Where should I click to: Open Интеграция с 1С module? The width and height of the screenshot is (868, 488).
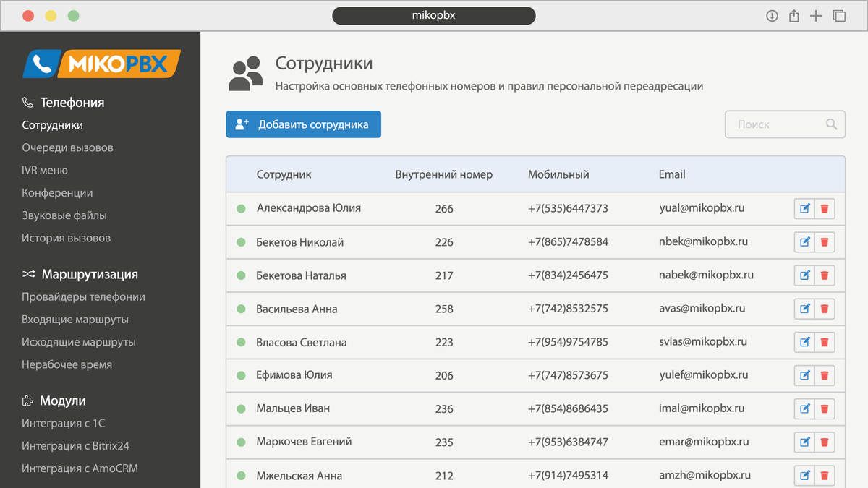tap(64, 423)
